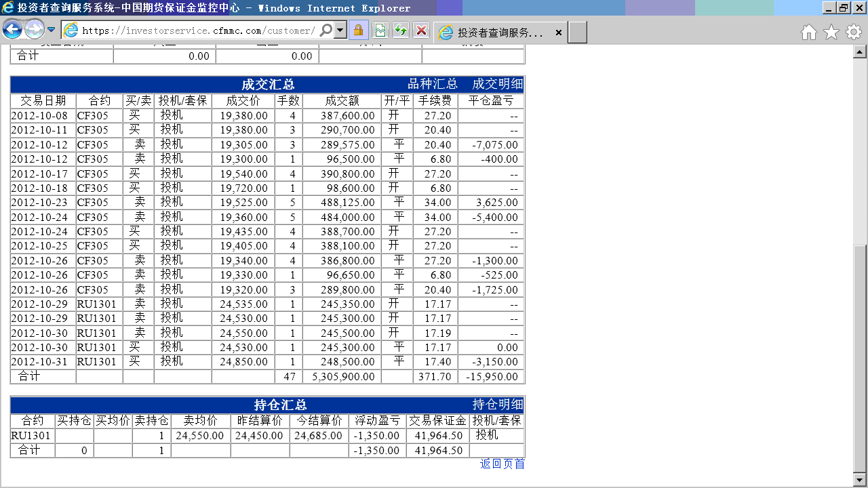Open the tools gear menu
The width and height of the screenshot is (868, 488).
click(853, 33)
